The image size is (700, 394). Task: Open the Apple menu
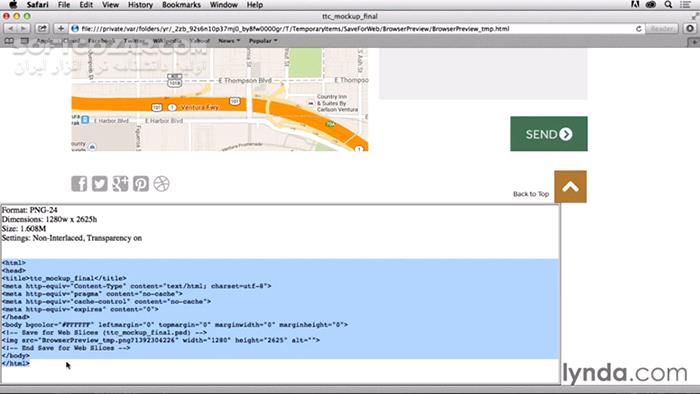12,5
